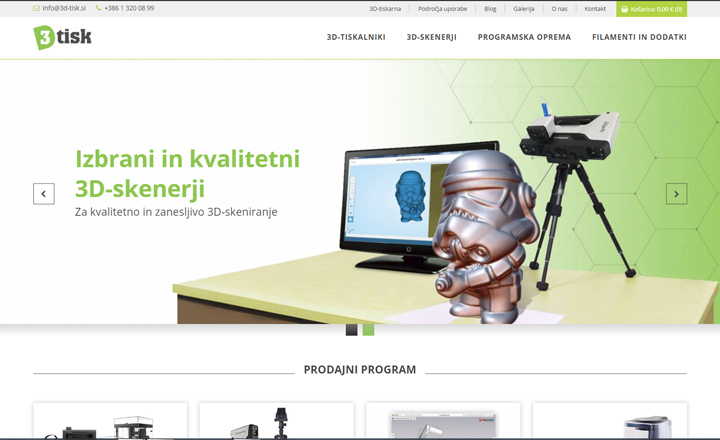This screenshot has width=720, height=440.
Task: Click the Izbrani in kvalitetni 3D-skenerji headline
Action: (x=187, y=174)
